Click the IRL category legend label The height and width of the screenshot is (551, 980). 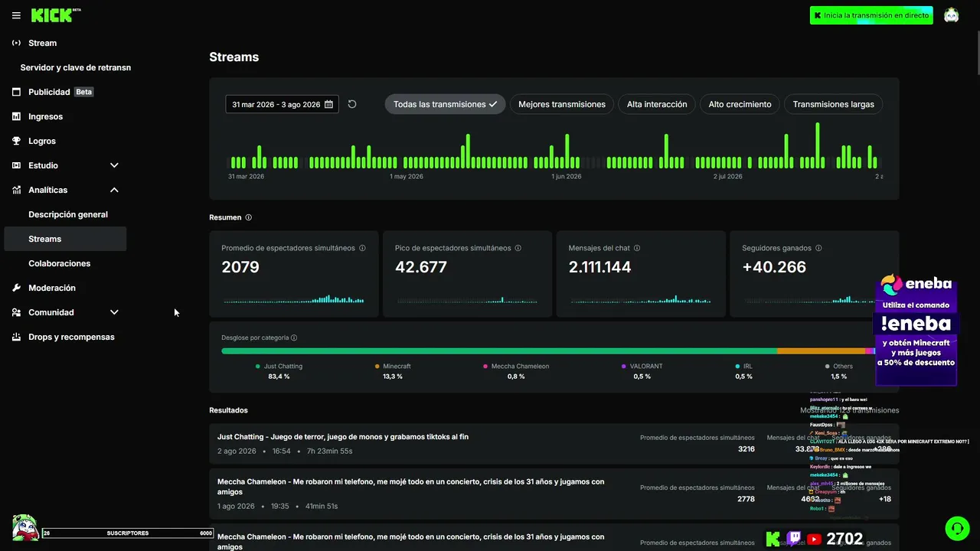pyautogui.click(x=748, y=367)
